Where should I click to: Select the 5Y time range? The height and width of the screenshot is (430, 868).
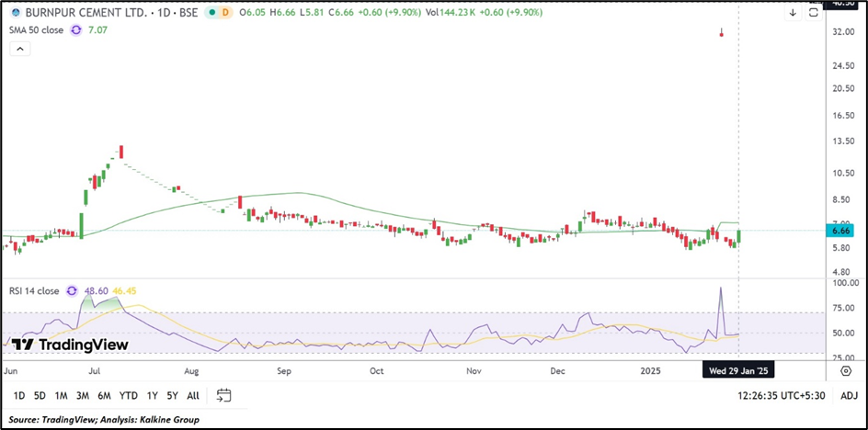point(172,396)
